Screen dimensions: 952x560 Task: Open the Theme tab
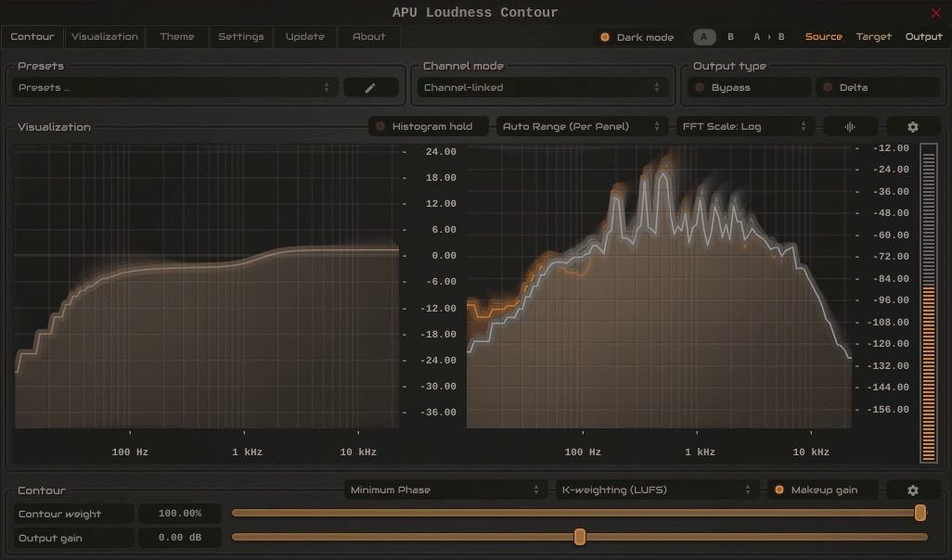coord(177,37)
